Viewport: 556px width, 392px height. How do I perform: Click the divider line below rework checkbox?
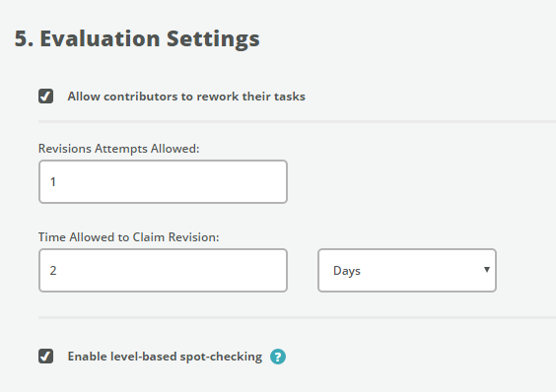coord(297,121)
